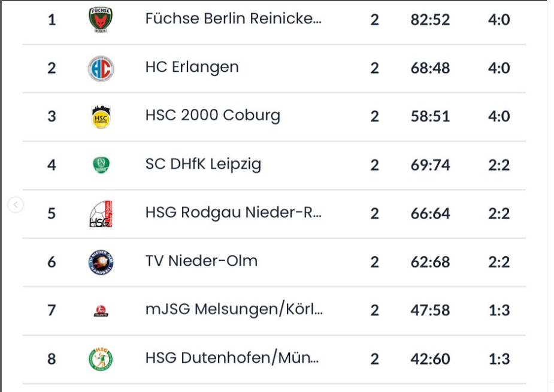The width and height of the screenshot is (554, 392).
Task: Click the Füchse Berlin team logo
Action: (x=101, y=20)
